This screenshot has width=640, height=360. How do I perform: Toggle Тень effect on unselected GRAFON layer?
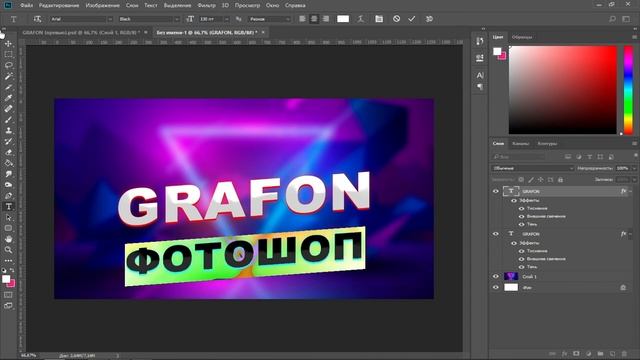click(x=521, y=267)
